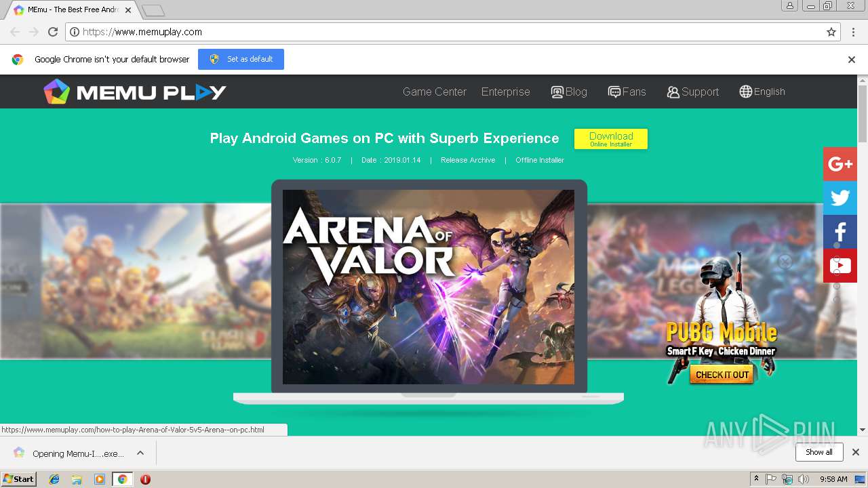The width and height of the screenshot is (868, 488).
Task: Reload the page with refresh icon
Action: (53, 32)
